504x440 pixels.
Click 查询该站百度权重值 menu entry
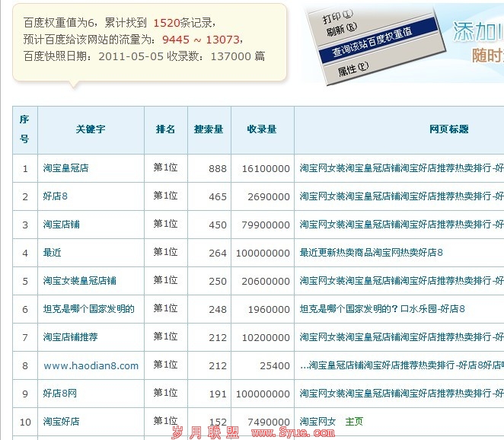372,51
